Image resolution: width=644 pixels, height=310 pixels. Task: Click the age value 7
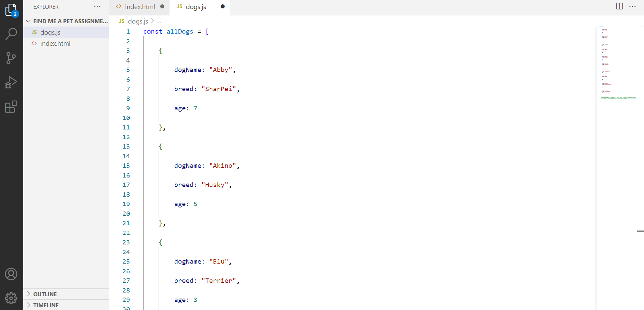196,108
